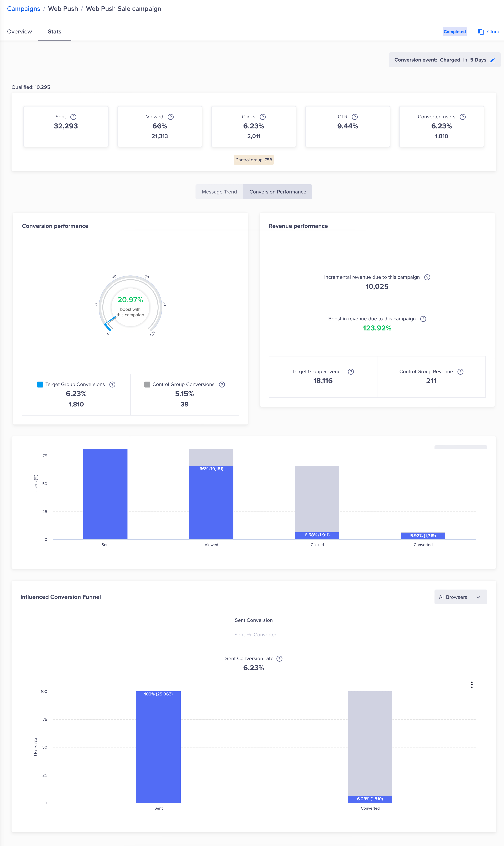This screenshot has width=504, height=846.
Task: Click help icon beside Boost in revenue
Action: (x=423, y=319)
